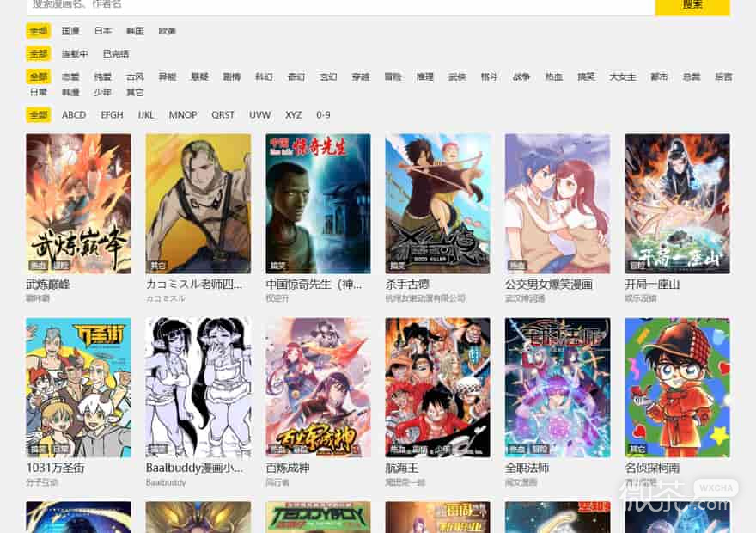Filter comics by 欧美 region
This screenshot has width=756, height=533.
[168, 31]
